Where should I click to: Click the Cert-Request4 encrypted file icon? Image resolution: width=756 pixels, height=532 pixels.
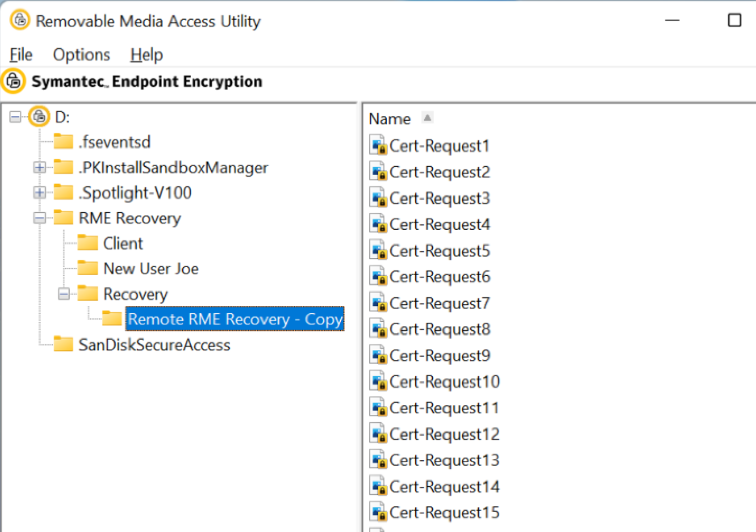click(378, 223)
